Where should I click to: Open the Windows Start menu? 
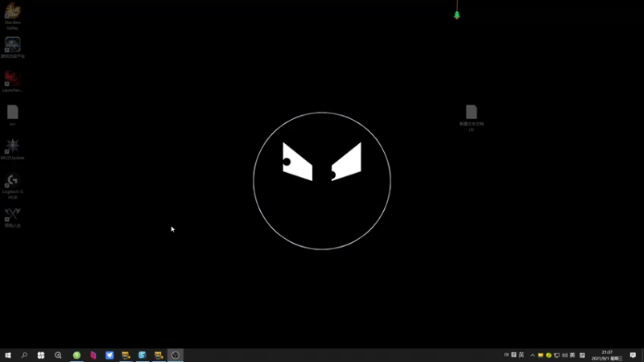point(8,355)
